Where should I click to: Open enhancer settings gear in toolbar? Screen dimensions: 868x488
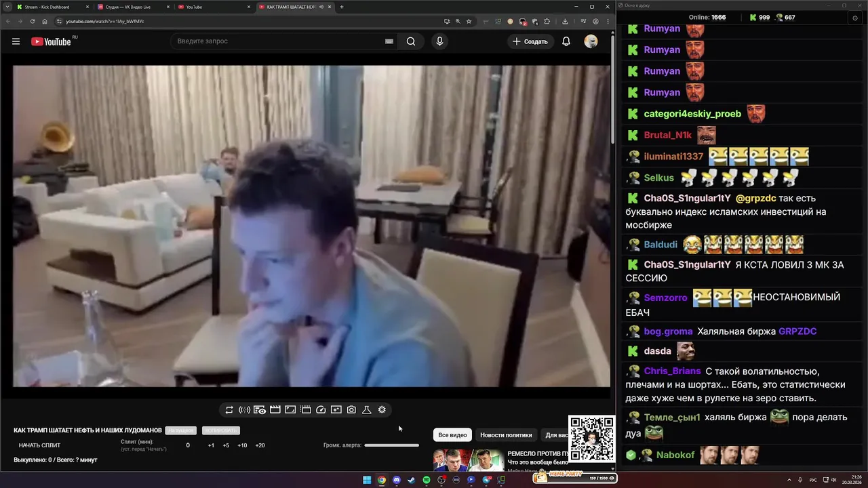click(x=382, y=410)
